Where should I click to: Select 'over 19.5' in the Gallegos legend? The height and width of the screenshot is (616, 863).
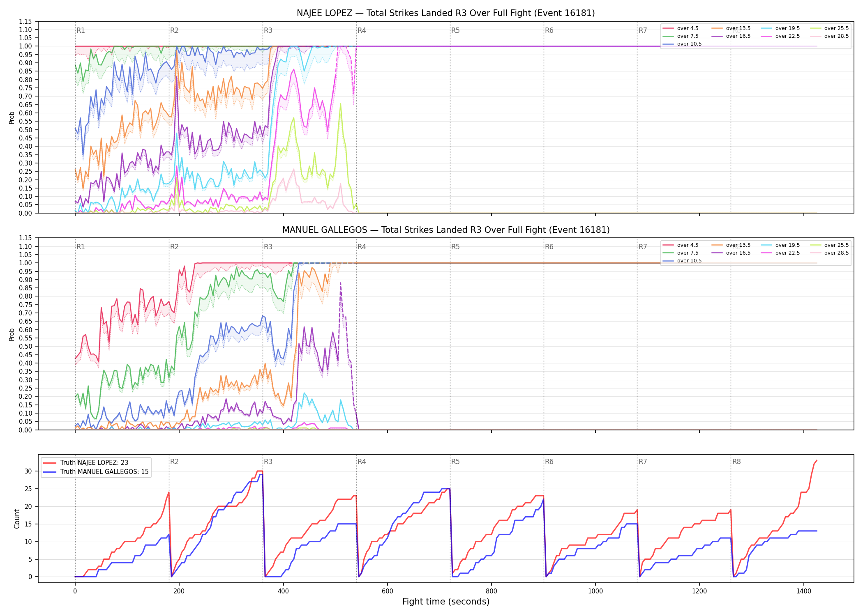point(780,245)
